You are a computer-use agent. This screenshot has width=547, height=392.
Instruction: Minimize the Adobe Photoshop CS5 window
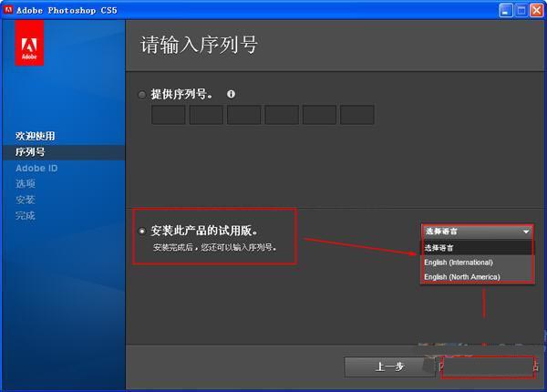[505, 10]
